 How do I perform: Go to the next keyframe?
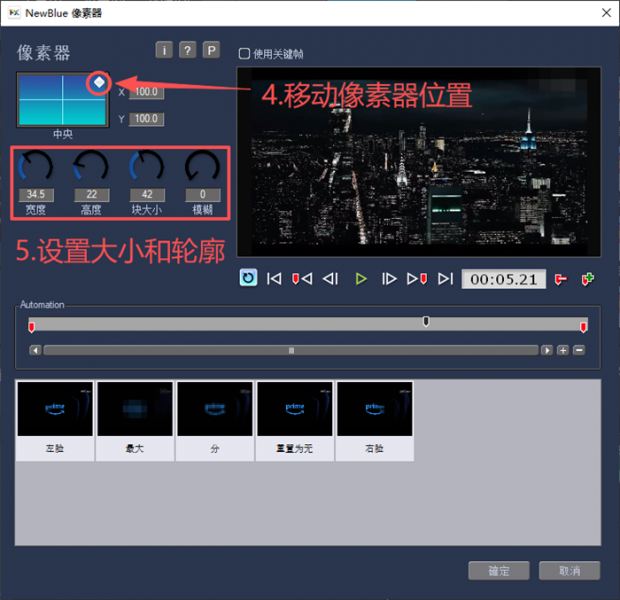tap(417, 279)
